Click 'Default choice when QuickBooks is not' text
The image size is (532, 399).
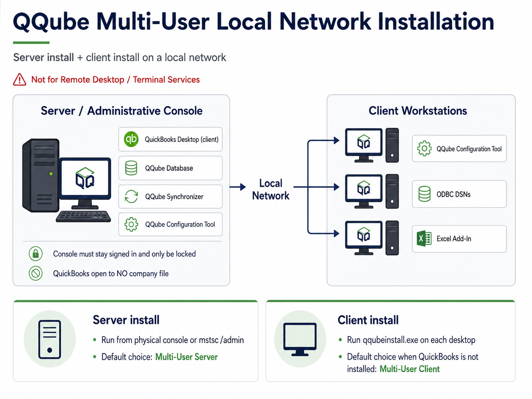pyautogui.click(x=413, y=357)
